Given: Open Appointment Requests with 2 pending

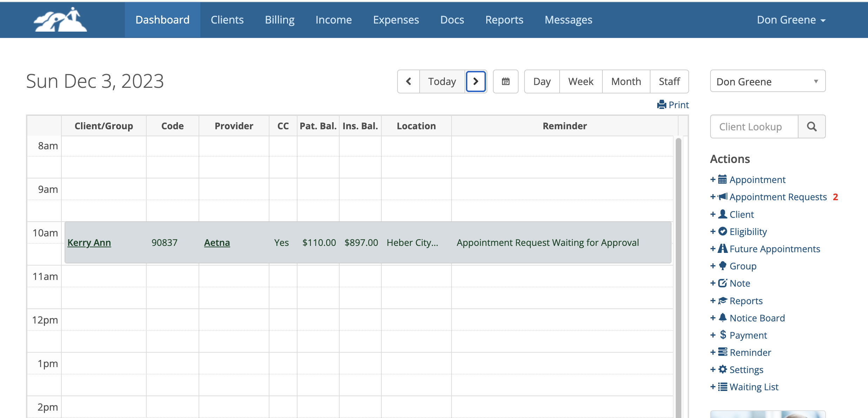Looking at the screenshot, I should (x=778, y=197).
